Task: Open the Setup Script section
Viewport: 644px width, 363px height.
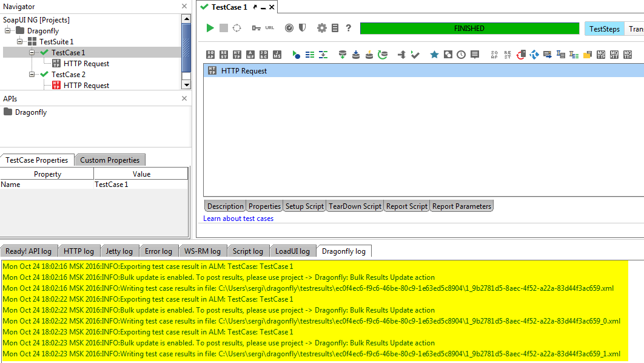Action: click(x=304, y=206)
